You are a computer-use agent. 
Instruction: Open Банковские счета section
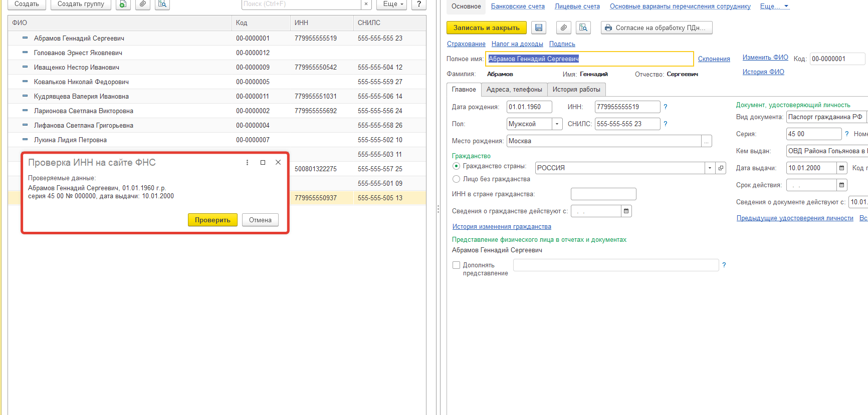click(x=518, y=6)
